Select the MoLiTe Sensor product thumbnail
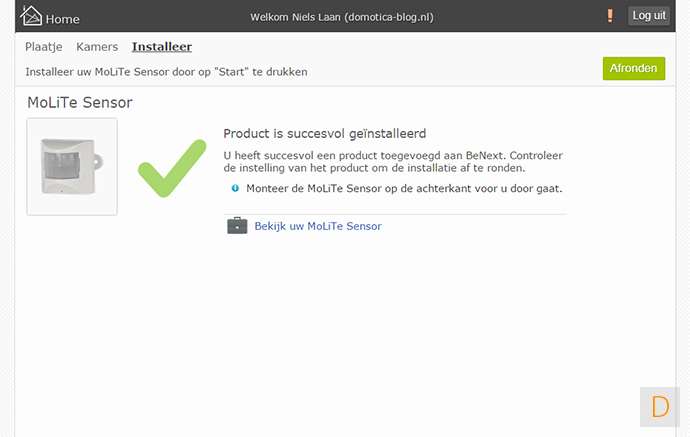 point(72,166)
